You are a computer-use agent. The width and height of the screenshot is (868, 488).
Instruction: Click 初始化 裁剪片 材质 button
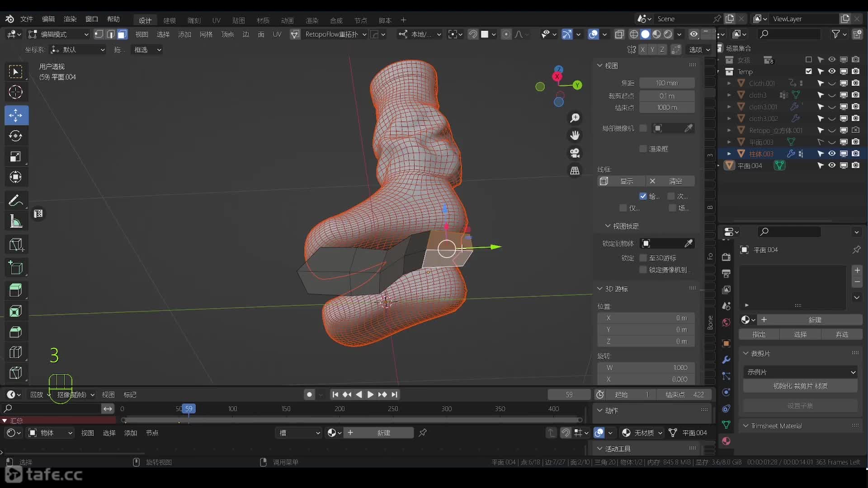(x=800, y=386)
